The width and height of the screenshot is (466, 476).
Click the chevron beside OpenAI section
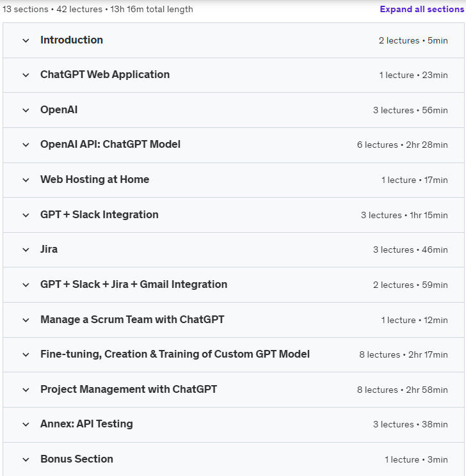click(x=26, y=110)
